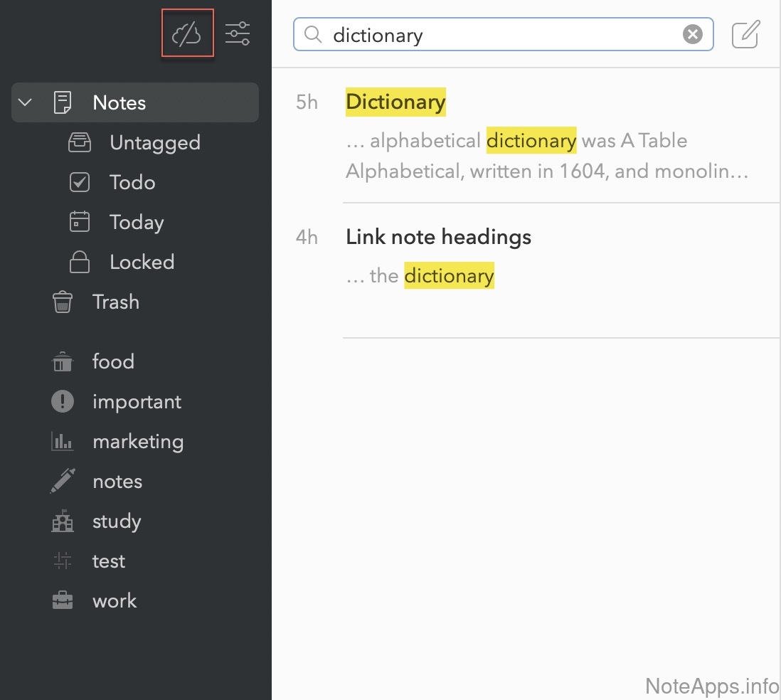Create a new note with compose icon
Viewport: 781px width, 700px height.
pyautogui.click(x=745, y=34)
